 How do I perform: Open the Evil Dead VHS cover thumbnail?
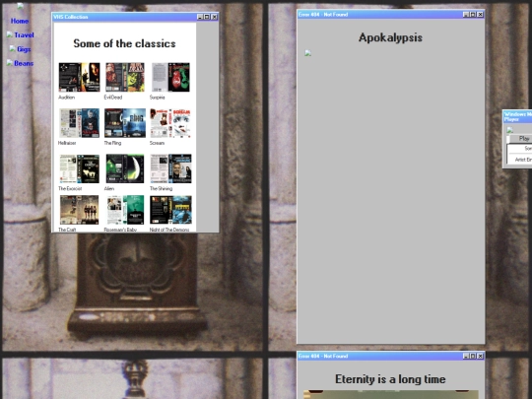pos(125,77)
